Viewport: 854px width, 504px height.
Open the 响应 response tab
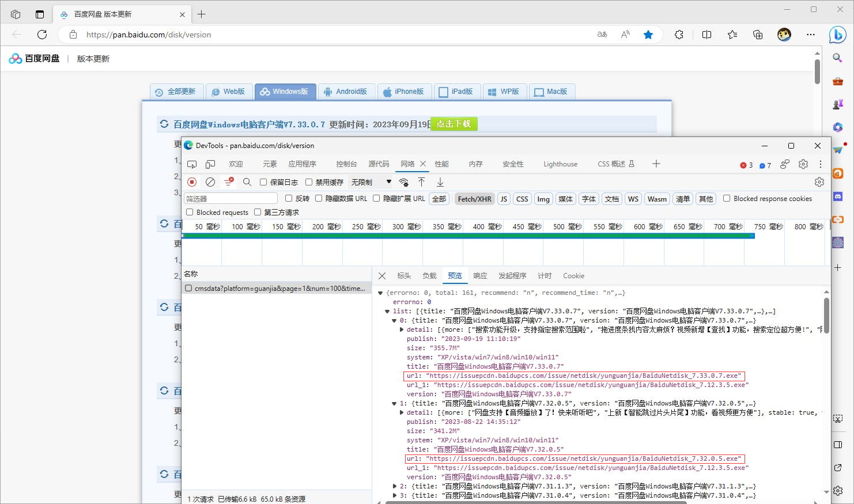(480, 276)
